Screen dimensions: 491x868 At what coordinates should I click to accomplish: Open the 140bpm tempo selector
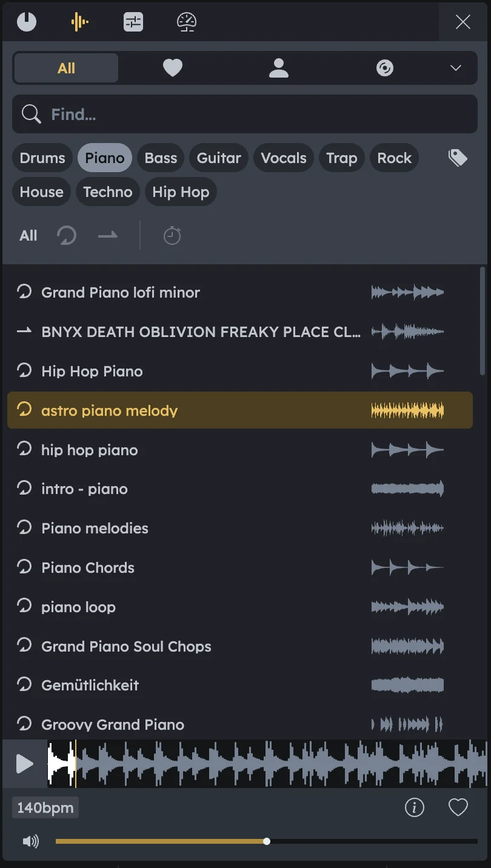pyautogui.click(x=45, y=807)
